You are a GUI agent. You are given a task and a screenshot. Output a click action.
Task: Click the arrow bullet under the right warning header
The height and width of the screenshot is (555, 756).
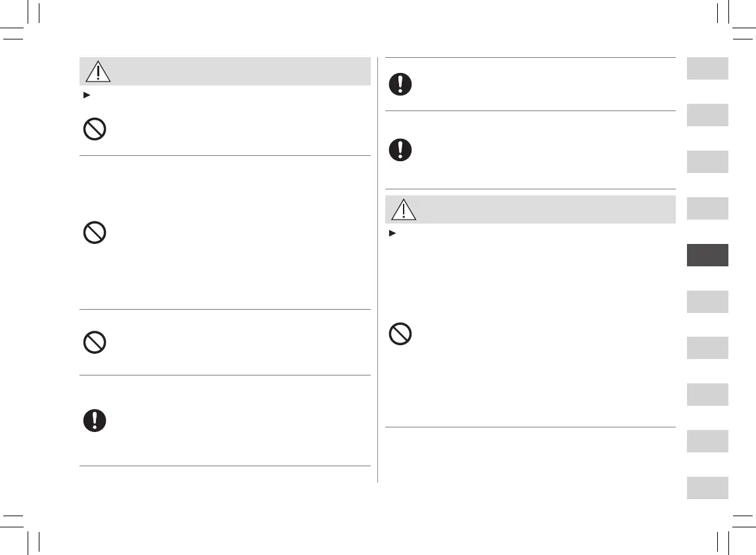[392, 233]
